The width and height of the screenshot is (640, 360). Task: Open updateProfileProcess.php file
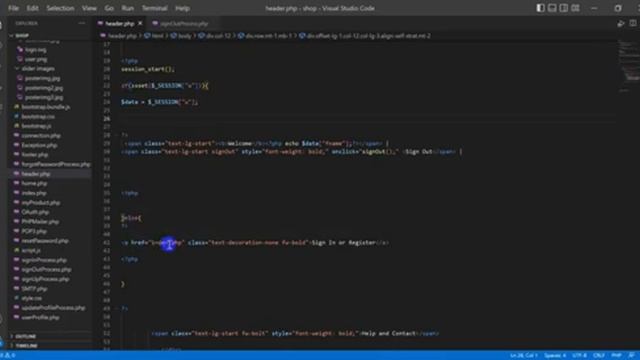(53, 308)
